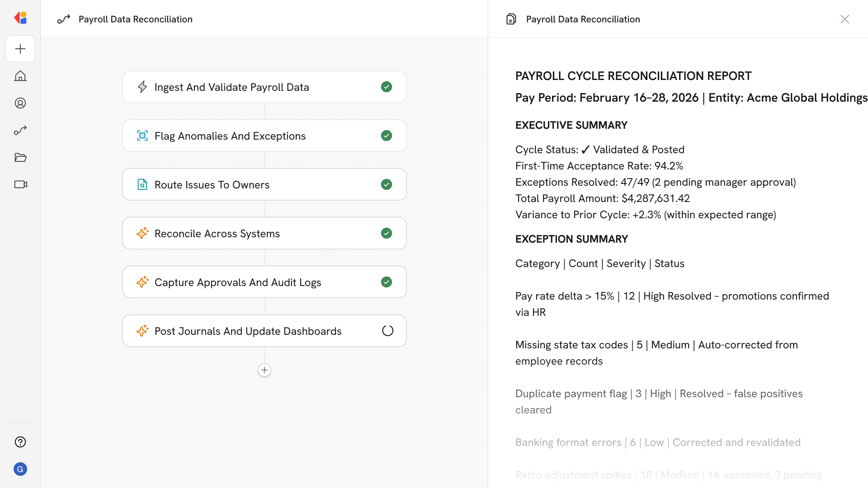Add a new step with the circular plus
The height and width of the screenshot is (488, 868).
pyautogui.click(x=264, y=370)
